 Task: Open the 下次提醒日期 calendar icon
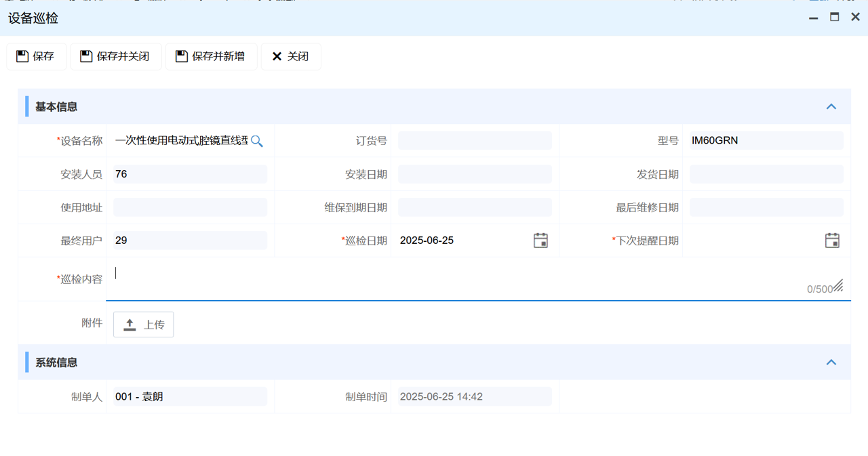[832, 241]
